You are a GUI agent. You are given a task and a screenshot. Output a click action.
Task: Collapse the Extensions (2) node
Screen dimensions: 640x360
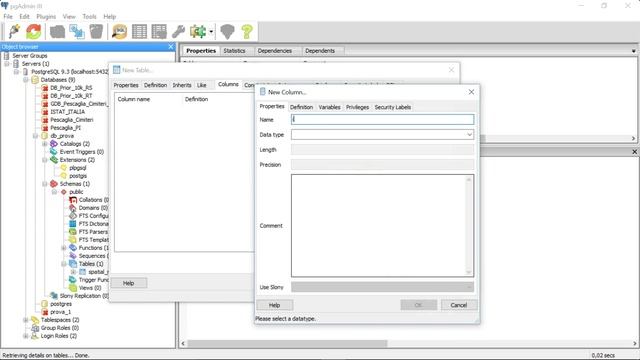coord(45,160)
